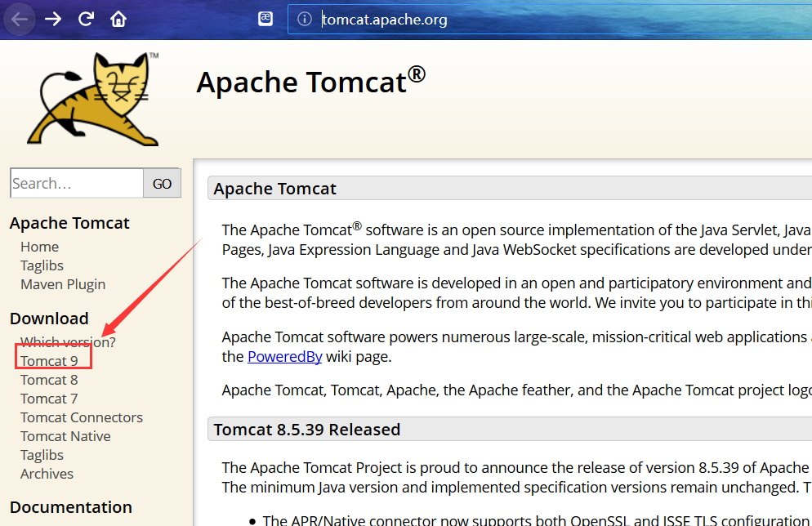The image size is (812, 526).
Task: Go forward with the browser forward arrow
Action: click(53, 20)
